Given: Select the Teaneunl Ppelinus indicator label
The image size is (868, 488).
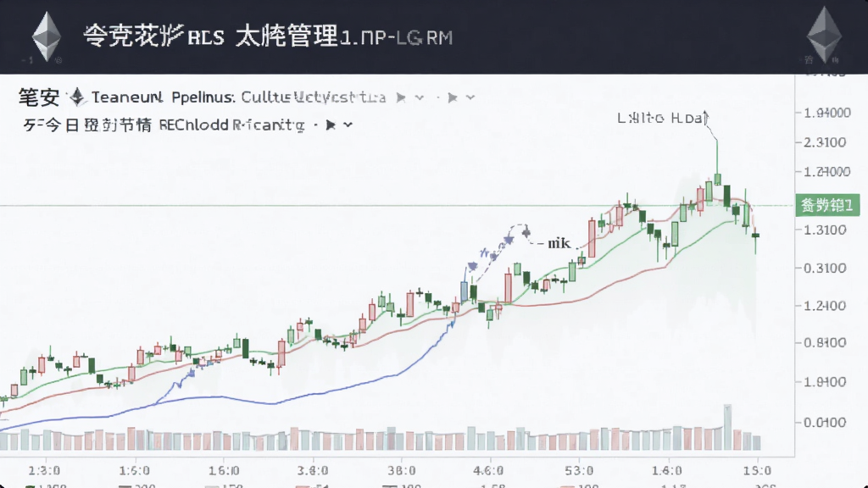Looking at the screenshot, I should click(164, 97).
